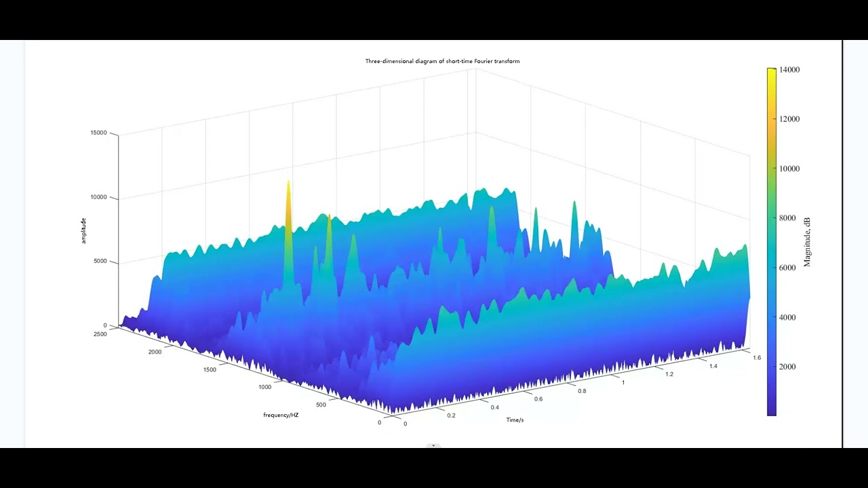The image size is (868, 488).
Task: Click amplitude axis tick '15000'
Action: [98, 133]
